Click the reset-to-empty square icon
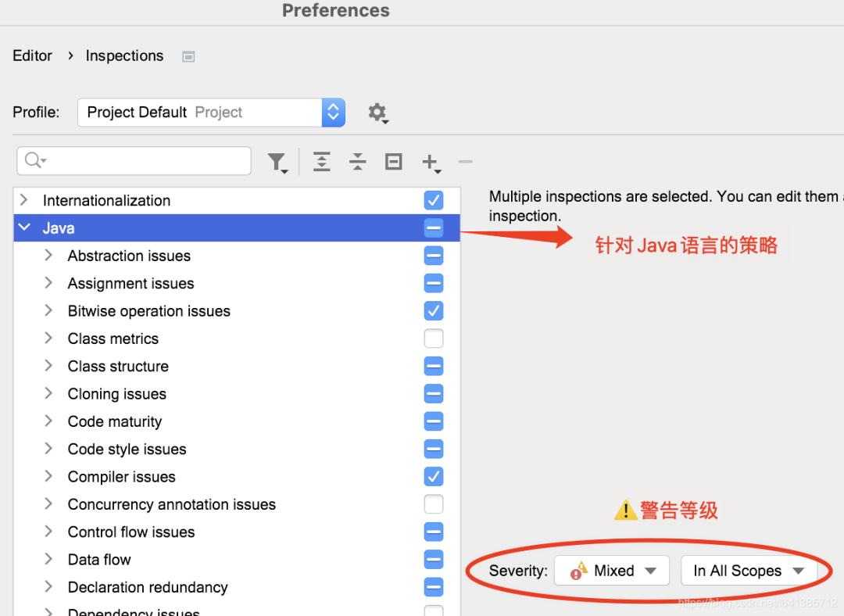The height and width of the screenshot is (616, 844). tap(393, 162)
